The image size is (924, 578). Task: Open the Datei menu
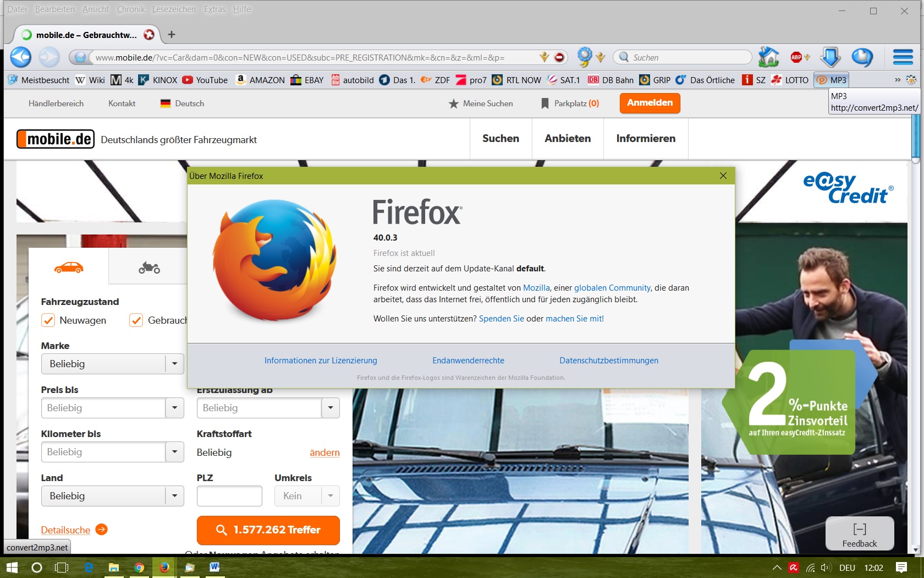coord(17,9)
